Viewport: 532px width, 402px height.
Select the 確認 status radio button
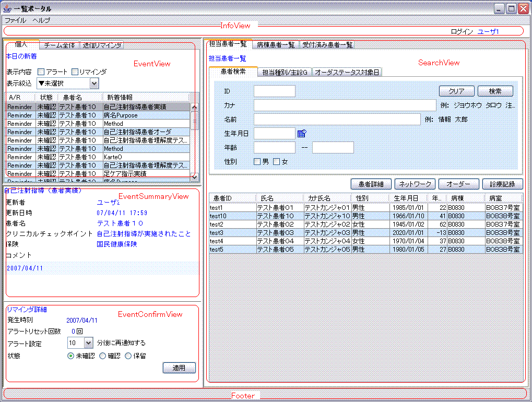102,356
